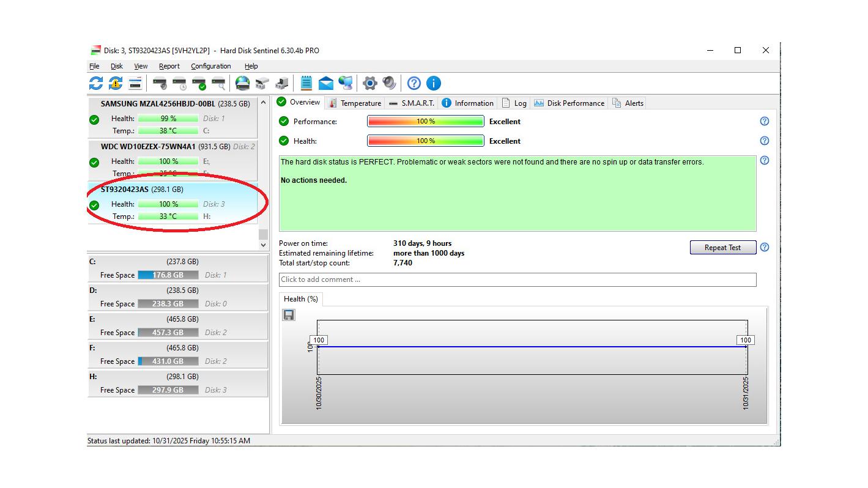
Task: Click the speaker sound toolbar icon
Action: (x=389, y=83)
